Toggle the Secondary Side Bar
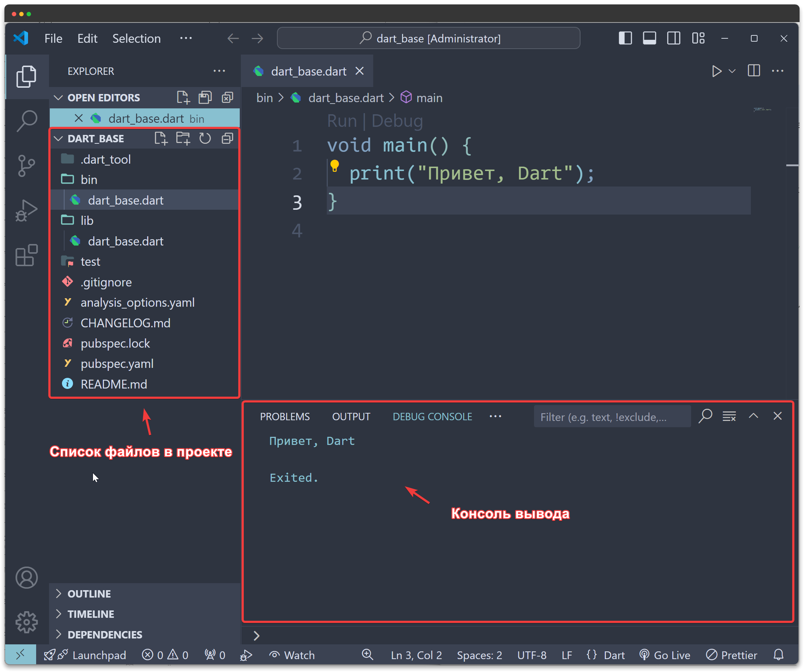 [x=674, y=38]
